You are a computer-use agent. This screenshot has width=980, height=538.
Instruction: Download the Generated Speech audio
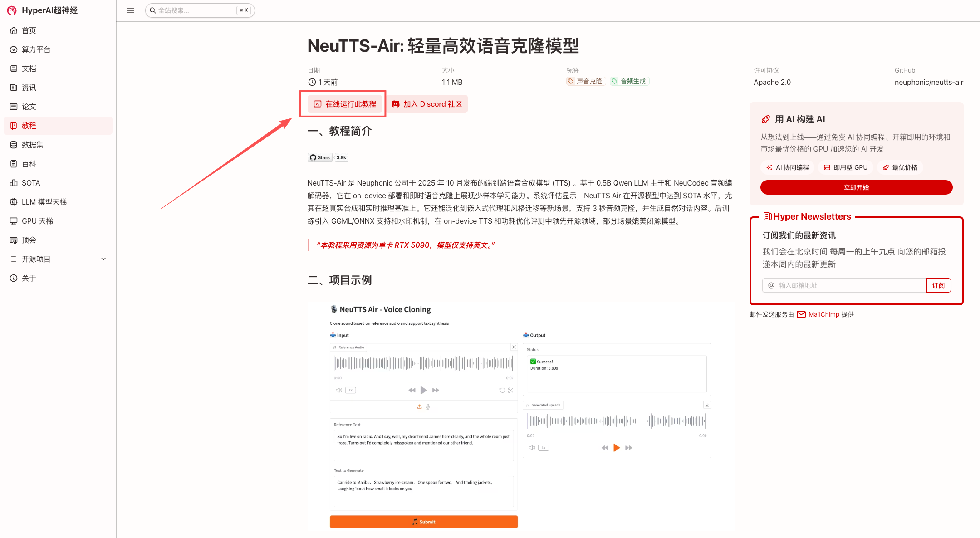click(x=706, y=405)
